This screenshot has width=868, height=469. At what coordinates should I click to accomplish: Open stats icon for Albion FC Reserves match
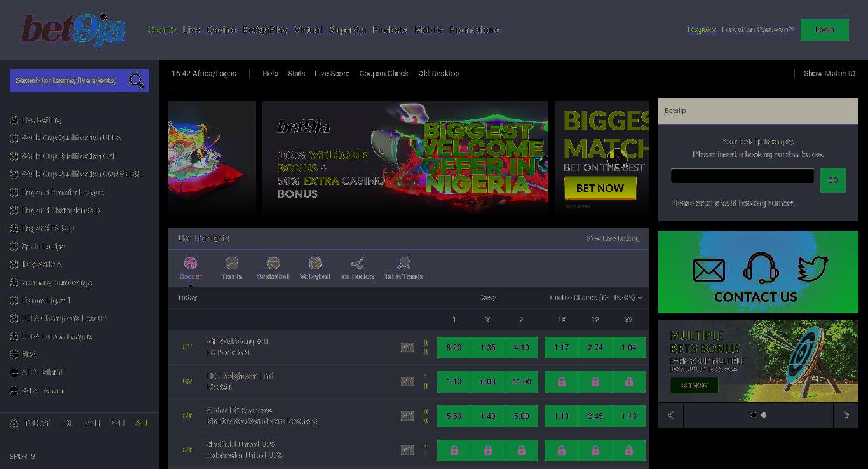(407, 416)
